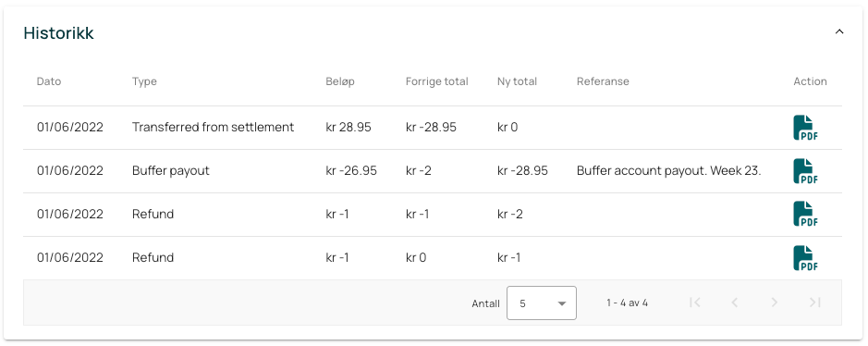This screenshot has height=346, width=868.
Task: Jump to the last page of results
Action: click(x=814, y=303)
